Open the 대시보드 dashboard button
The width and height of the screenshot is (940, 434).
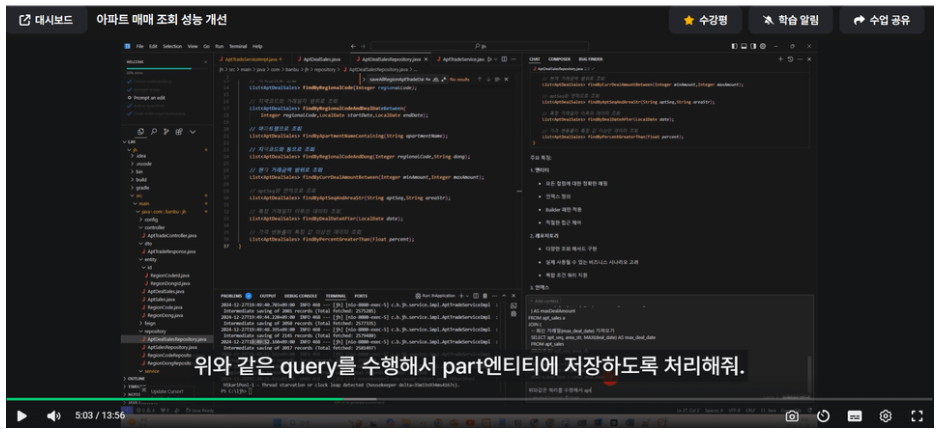point(46,20)
